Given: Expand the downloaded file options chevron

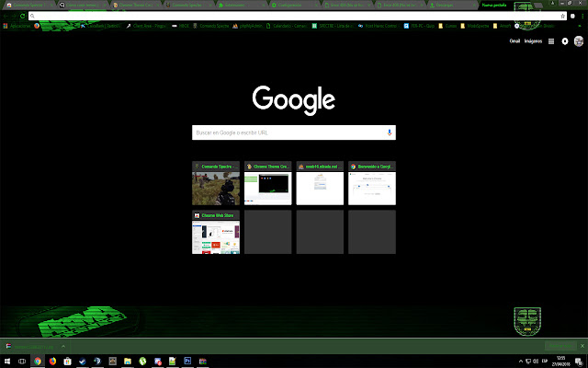Looking at the screenshot, I should 63,346.
